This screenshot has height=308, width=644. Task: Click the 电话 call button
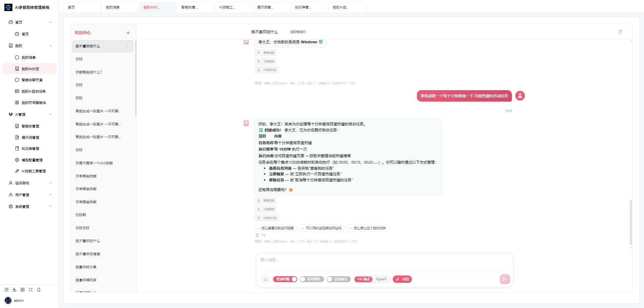(x=402, y=279)
